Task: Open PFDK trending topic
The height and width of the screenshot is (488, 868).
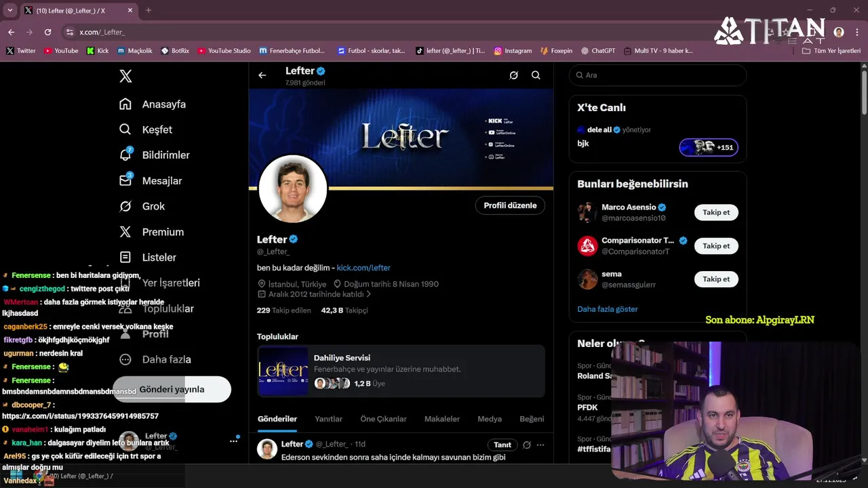Action: pos(587,407)
